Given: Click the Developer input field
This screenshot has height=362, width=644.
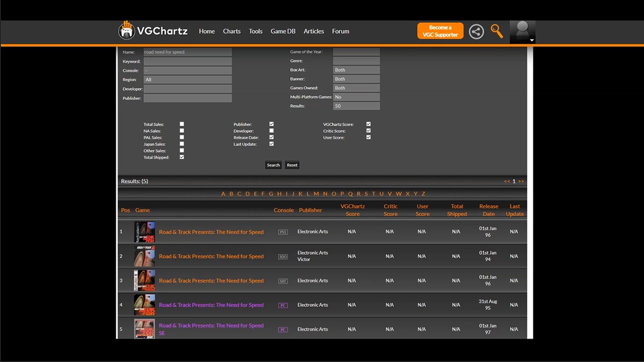Looking at the screenshot, I should 188,88.
